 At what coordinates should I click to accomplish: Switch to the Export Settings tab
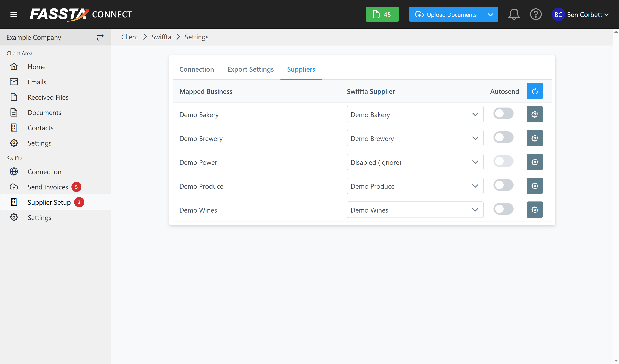point(250,69)
